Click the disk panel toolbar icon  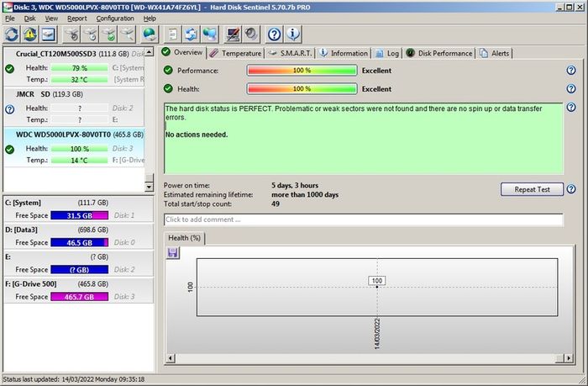(x=49, y=34)
